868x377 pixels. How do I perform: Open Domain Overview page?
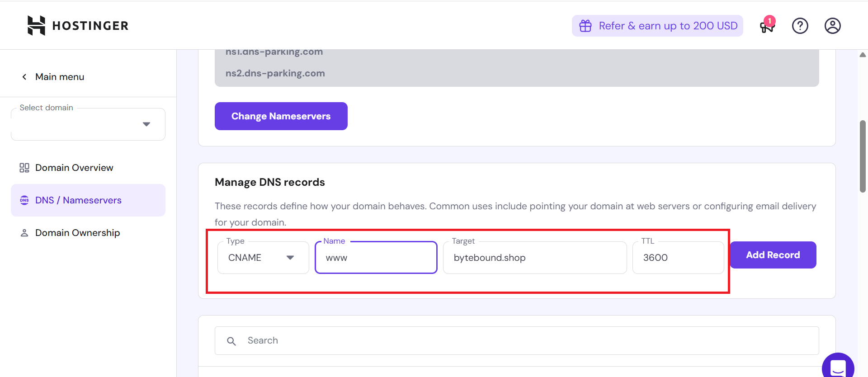point(88,168)
